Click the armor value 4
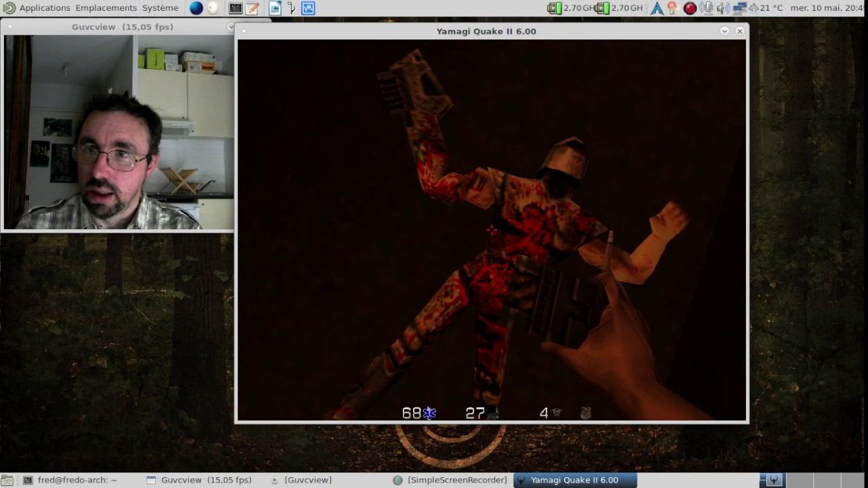Screen dimensions: 868x488 (x=544, y=413)
